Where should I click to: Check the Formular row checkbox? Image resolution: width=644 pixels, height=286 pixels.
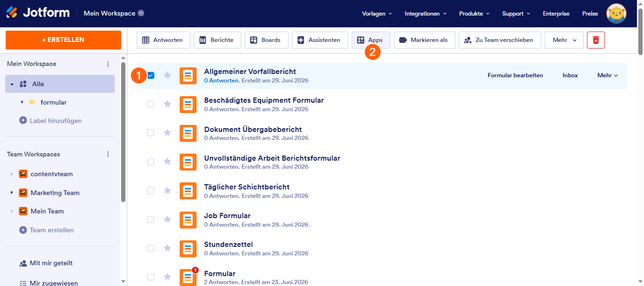[151, 277]
